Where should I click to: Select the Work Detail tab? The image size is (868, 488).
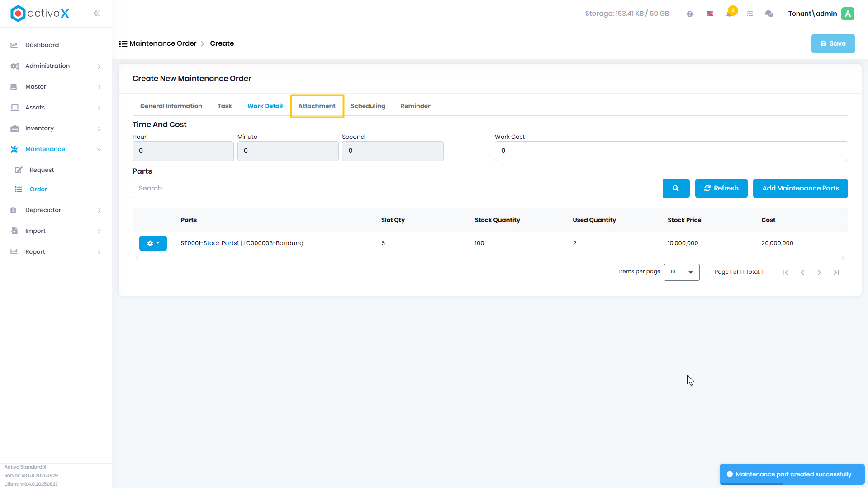265,106
